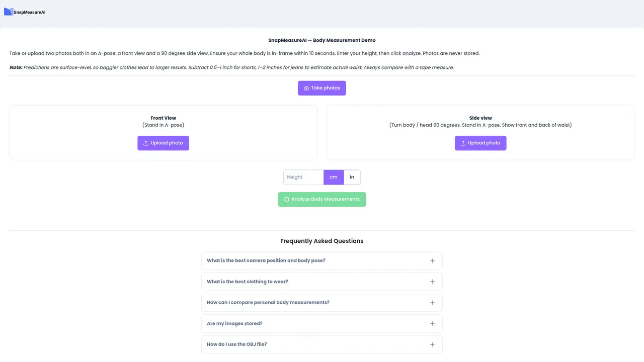Expand the "Are my images stored?" question

pyautogui.click(x=322, y=323)
